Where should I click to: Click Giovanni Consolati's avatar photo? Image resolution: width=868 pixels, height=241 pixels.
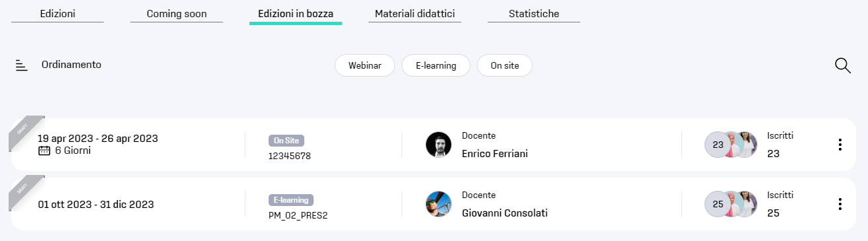[438, 204]
